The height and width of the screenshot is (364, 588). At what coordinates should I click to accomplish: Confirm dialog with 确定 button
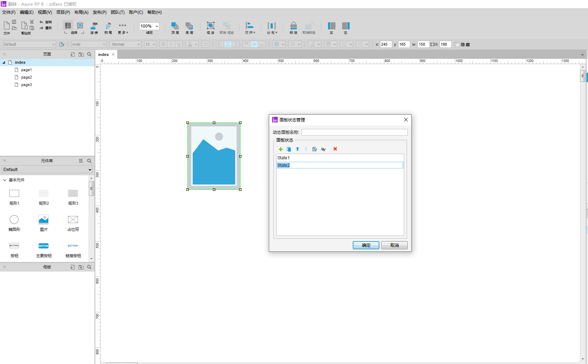point(366,245)
